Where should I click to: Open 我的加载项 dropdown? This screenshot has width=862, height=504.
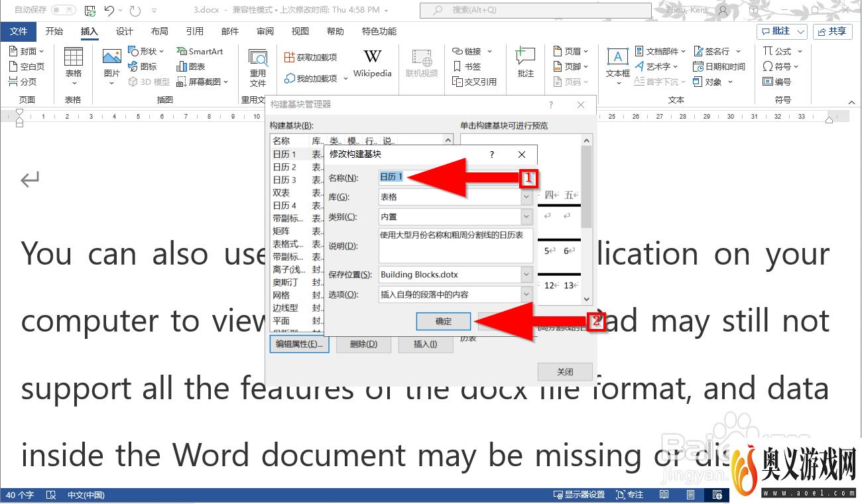click(316, 78)
